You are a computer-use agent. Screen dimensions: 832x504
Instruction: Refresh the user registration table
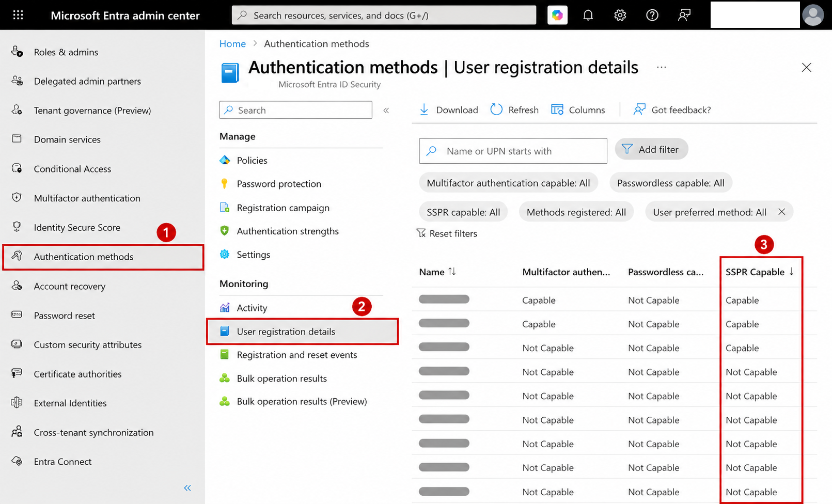[514, 109]
